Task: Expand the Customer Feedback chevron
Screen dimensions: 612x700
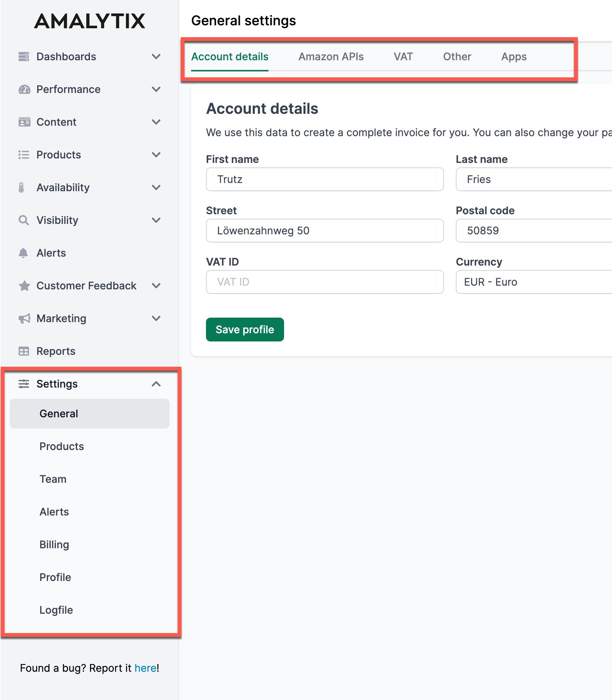Action: tap(156, 286)
